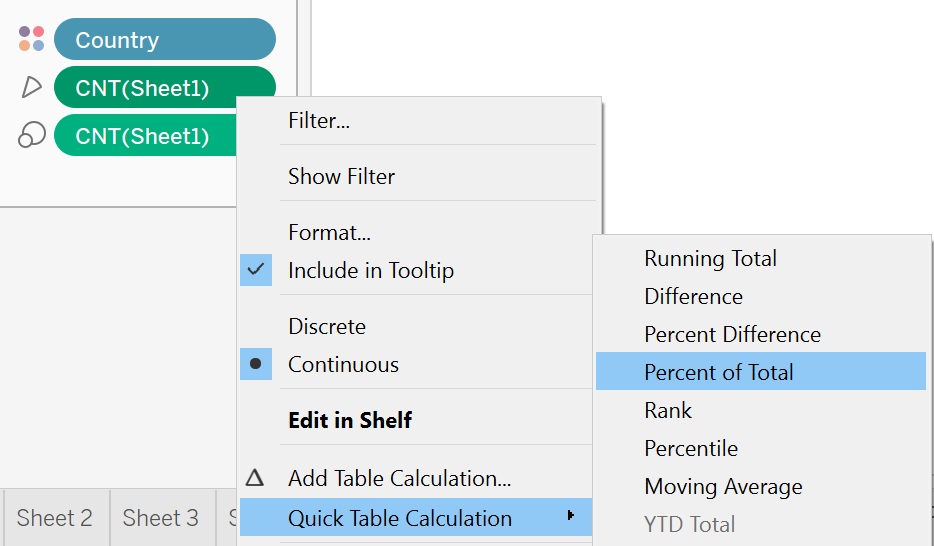Click Edit in Shelf

(x=349, y=420)
